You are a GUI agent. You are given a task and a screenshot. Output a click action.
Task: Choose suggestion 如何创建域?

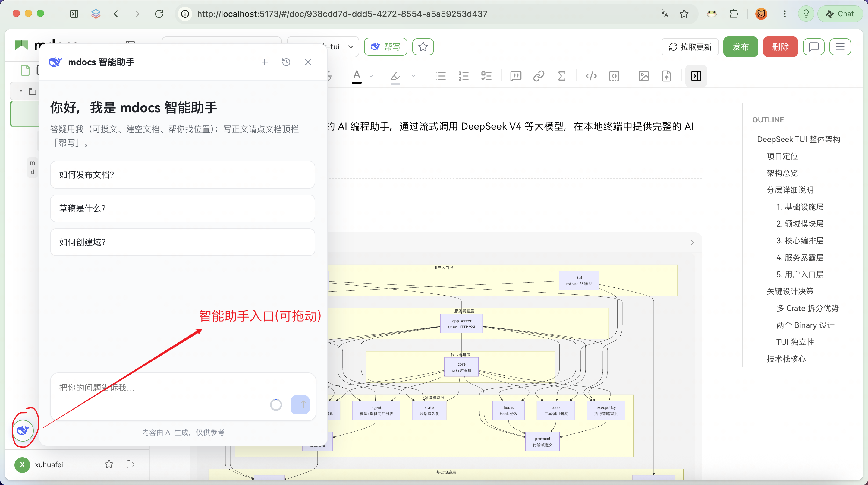(x=182, y=242)
